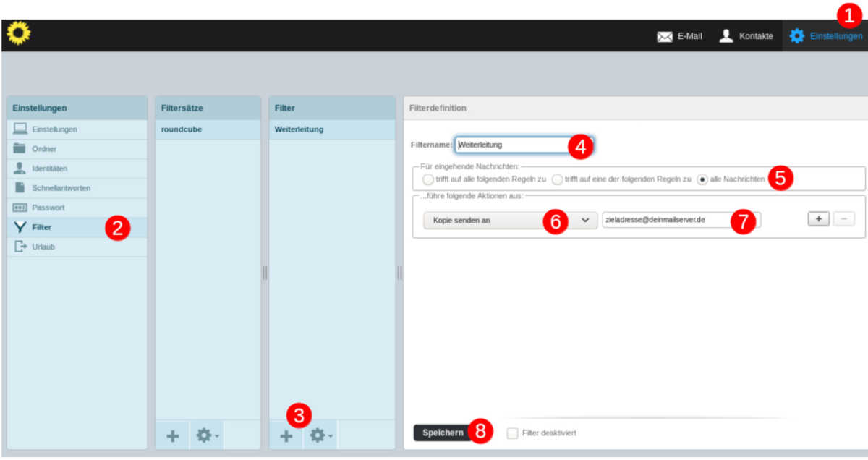Open filter gear actions menu
Viewport: 868px width, 460px height.
[x=319, y=436]
